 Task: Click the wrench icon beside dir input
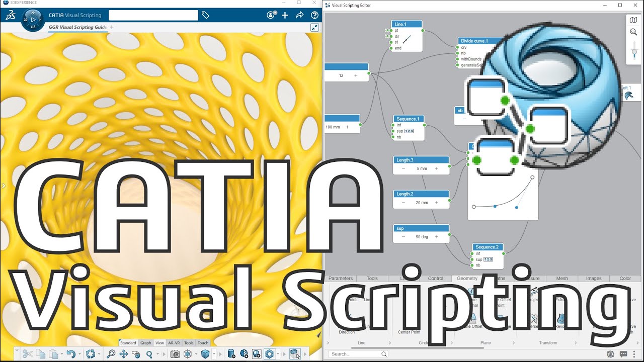(x=386, y=36)
